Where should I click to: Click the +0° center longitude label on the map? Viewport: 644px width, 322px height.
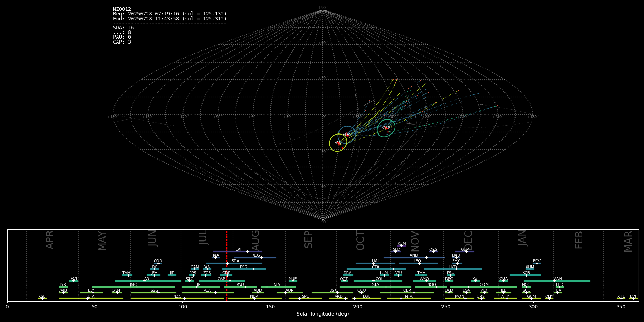(x=322, y=117)
